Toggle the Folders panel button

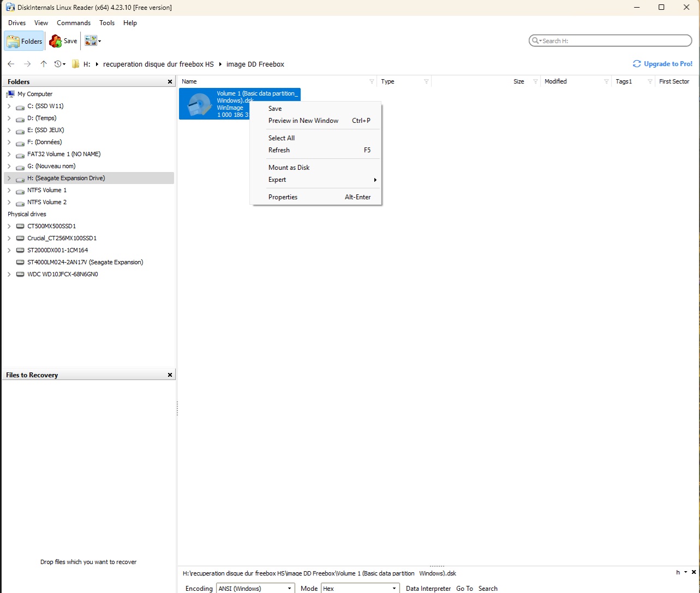point(24,41)
